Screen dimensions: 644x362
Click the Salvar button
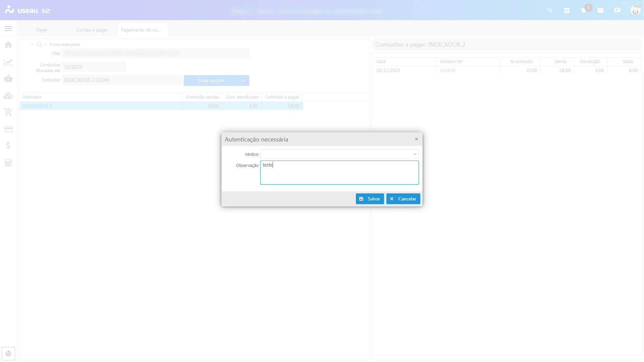point(370,199)
